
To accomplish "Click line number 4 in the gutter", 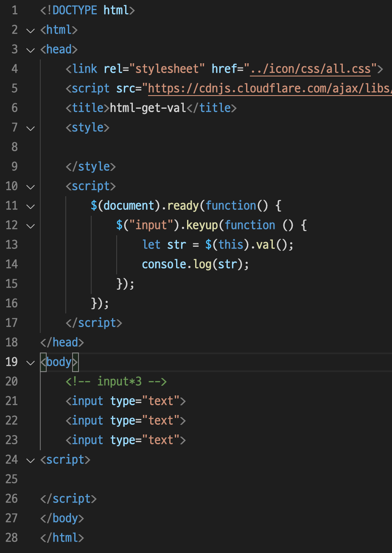I will click(x=14, y=69).
